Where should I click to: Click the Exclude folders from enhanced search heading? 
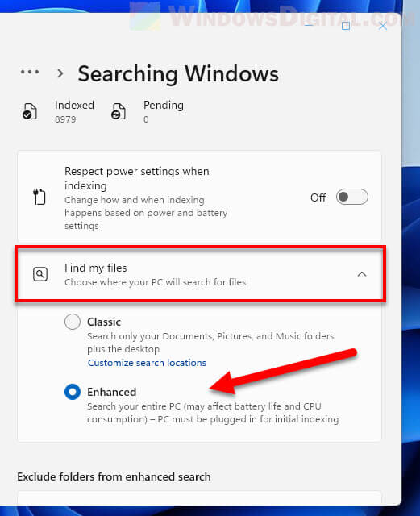[114, 476]
